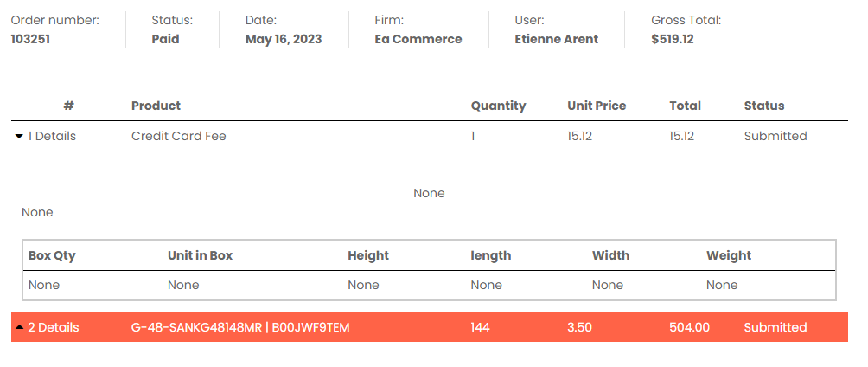Expand the row 2 details arrow

point(19,328)
